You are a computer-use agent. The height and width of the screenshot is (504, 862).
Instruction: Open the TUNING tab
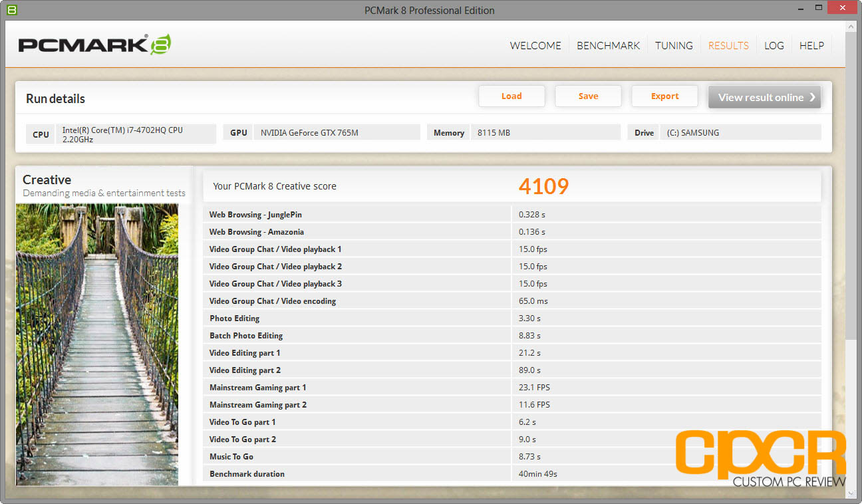[x=674, y=46]
